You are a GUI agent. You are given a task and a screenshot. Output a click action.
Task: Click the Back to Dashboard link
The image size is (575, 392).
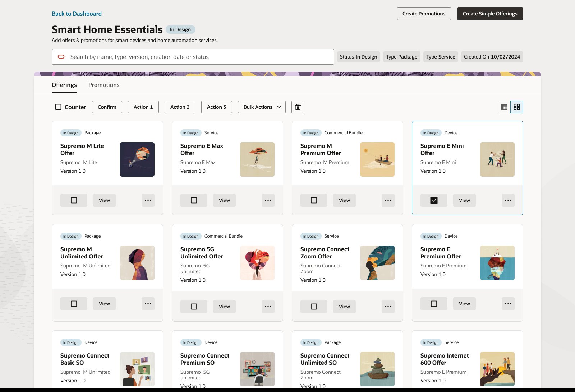pos(77,14)
